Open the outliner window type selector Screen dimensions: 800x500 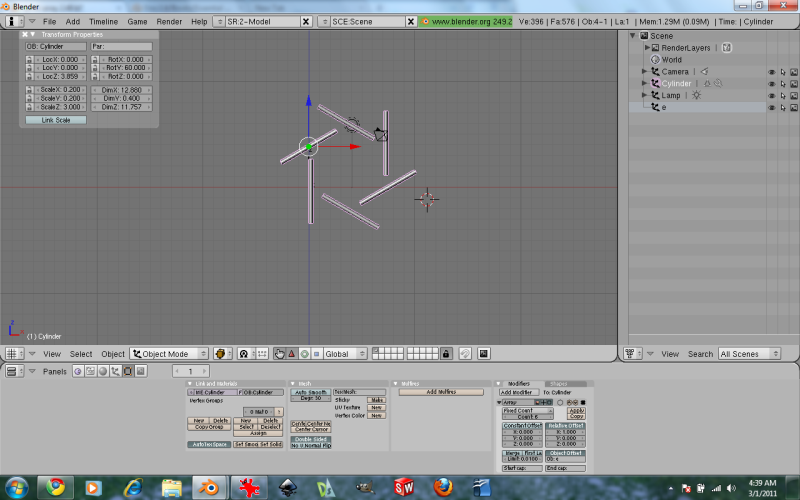tap(633, 354)
